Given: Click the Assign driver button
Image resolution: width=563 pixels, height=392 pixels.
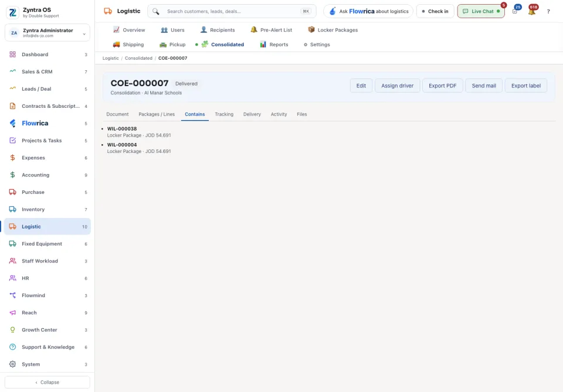Looking at the screenshot, I should click(398, 86).
